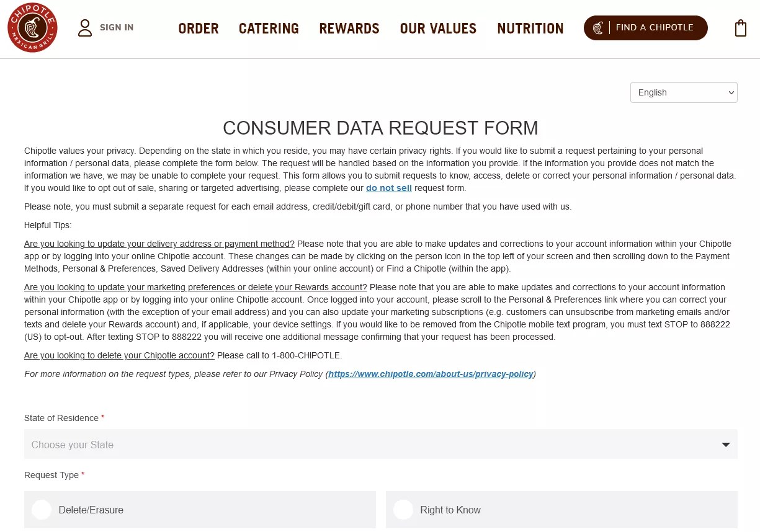Click the pepper icon on Find a Chipotle
The width and height of the screenshot is (760, 532).
pos(597,27)
